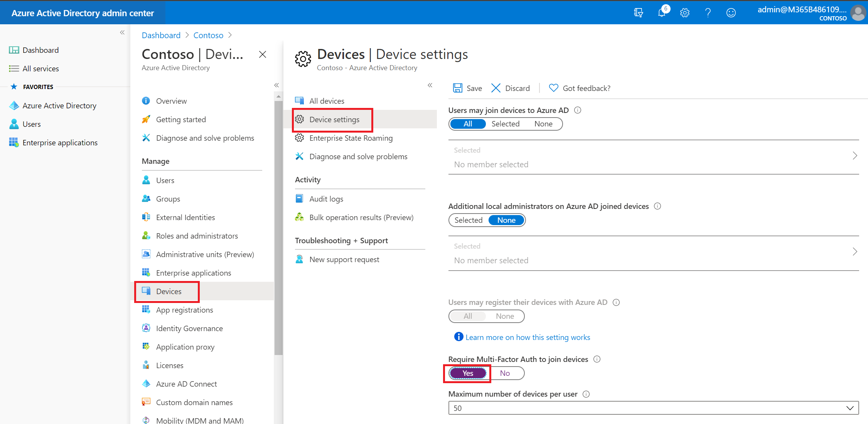Click the Dashboard icon in the sidebar
The image size is (868, 424).
(x=14, y=50)
